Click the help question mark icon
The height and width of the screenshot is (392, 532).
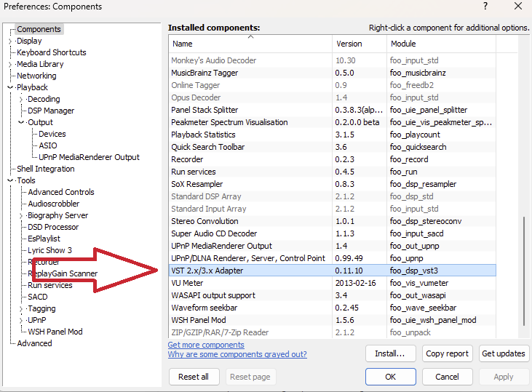click(485, 6)
